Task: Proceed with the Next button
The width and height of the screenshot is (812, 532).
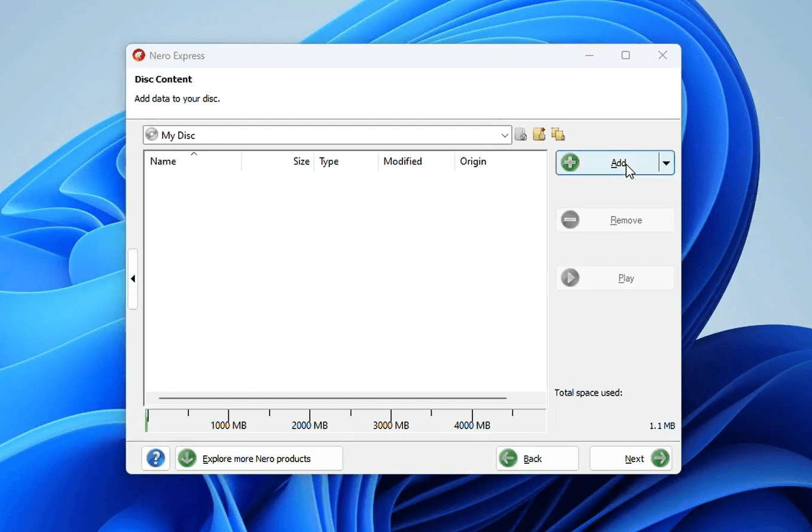Action: pyautogui.click(x=631, y=458)
